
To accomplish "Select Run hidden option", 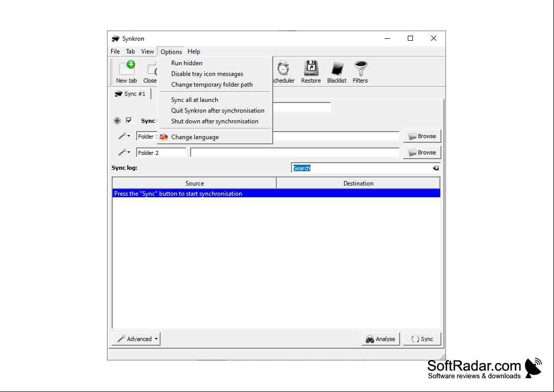I will (215, 63).
